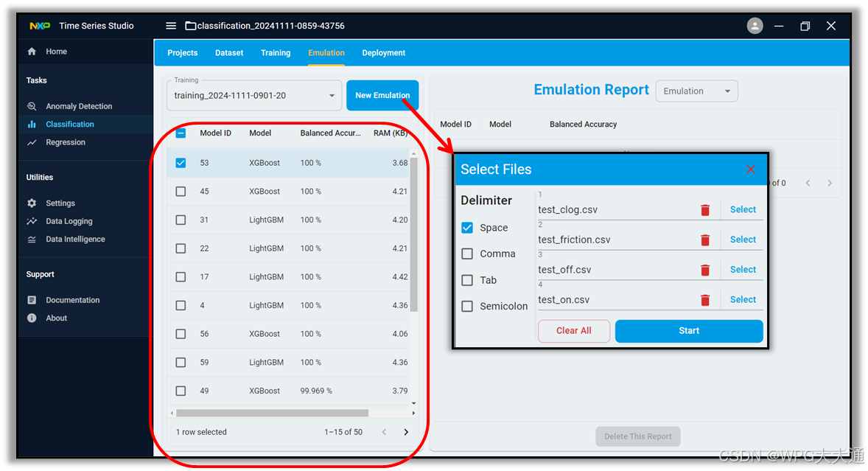This screenshot has width=868, height=471.
Task: Click the Delete This Report button
Action: (x=637, y=436)
